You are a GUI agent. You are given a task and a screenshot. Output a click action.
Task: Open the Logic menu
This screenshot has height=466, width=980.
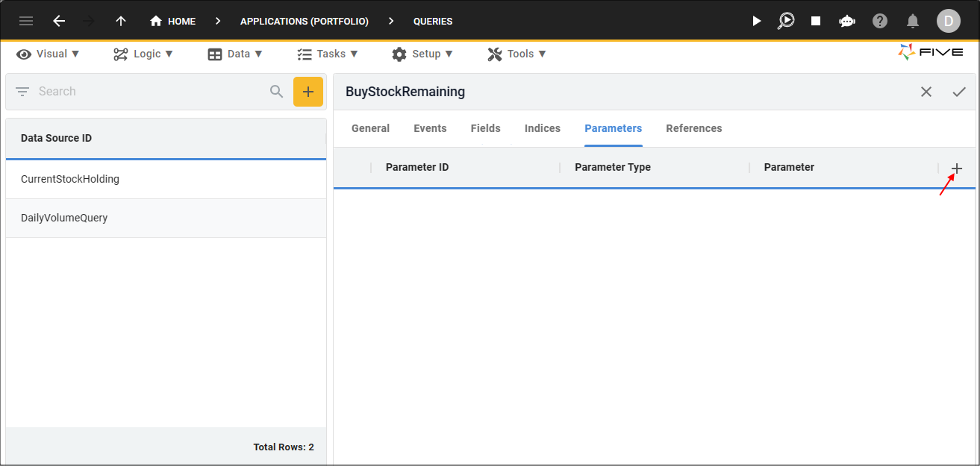coord(143,54)
